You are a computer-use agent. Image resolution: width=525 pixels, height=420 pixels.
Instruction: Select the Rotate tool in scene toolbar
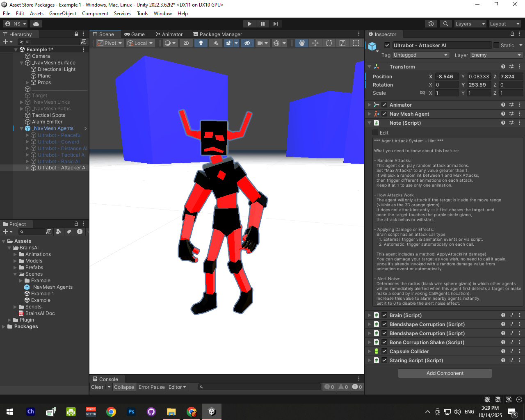(x=329, y=43)
